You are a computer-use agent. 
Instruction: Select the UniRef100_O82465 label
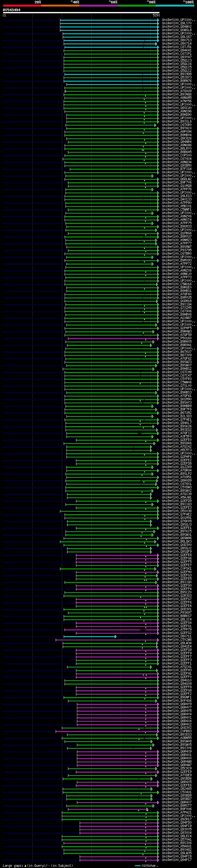tap(177, 789)
